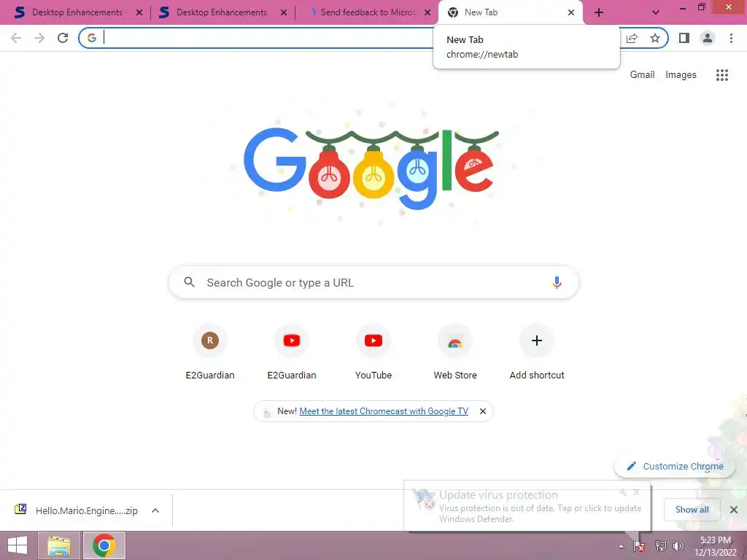Image resolution: width=747 pixels, height=560 pixels.
Task: Click Show all downloads button
Action: point(692,510)
